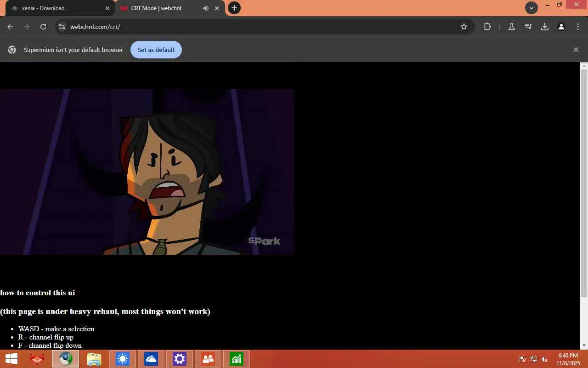This screenshot has width=588, height=368.
Task: View site information for webchnl.com
Action: coord(62,27)
